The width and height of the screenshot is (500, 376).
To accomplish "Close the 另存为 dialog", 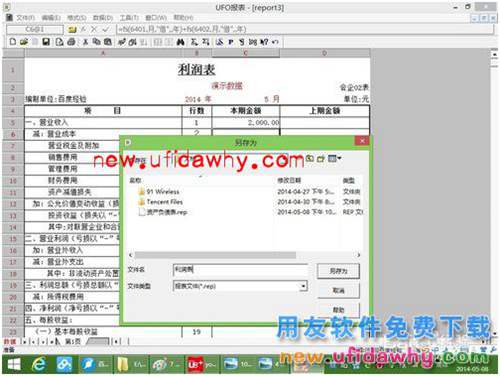I will [362, 141].
